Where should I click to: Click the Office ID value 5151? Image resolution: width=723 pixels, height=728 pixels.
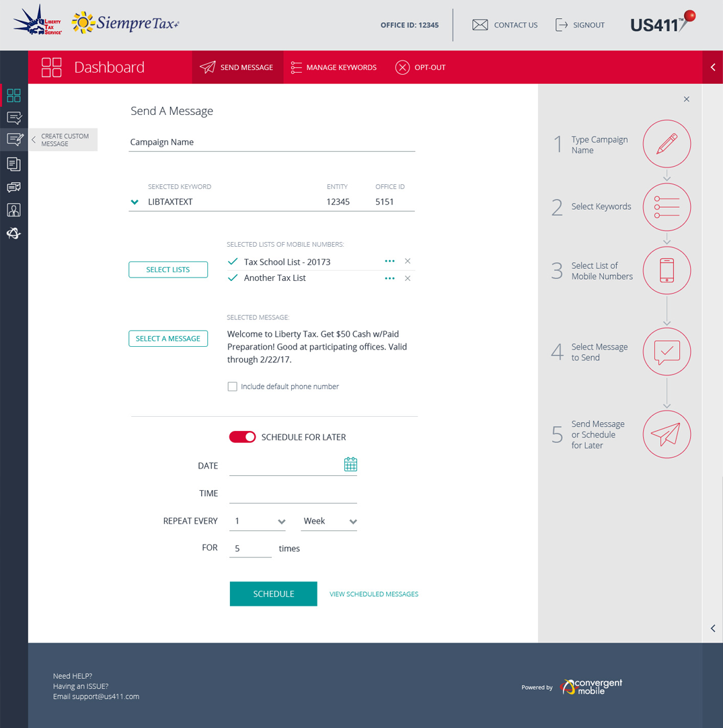click(x=384, y=202)
